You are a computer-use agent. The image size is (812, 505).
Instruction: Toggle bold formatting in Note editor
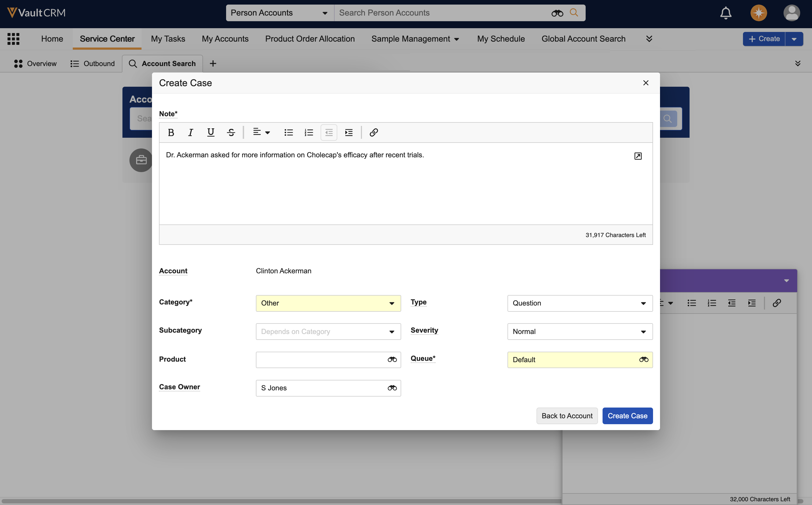[x=171, y=133]
